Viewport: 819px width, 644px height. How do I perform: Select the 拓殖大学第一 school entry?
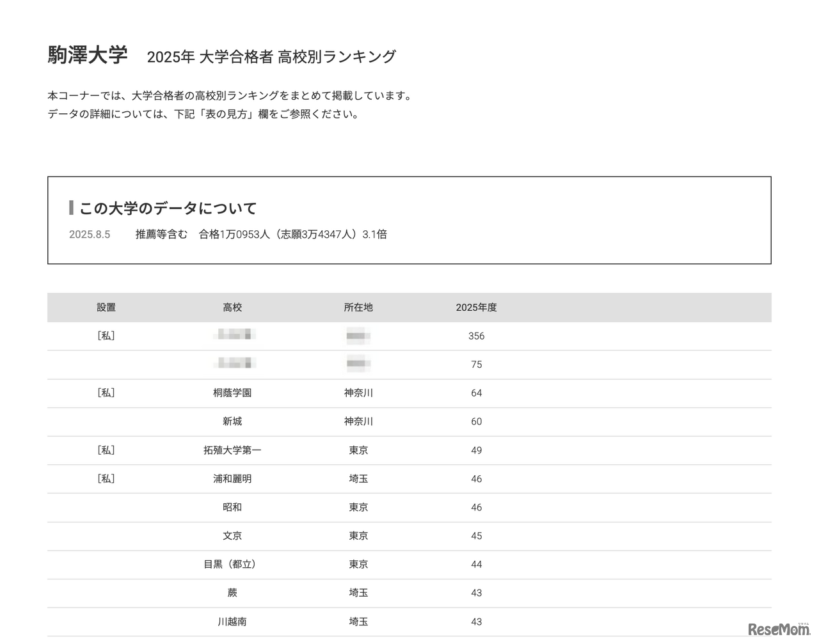[x=232, y=450]
